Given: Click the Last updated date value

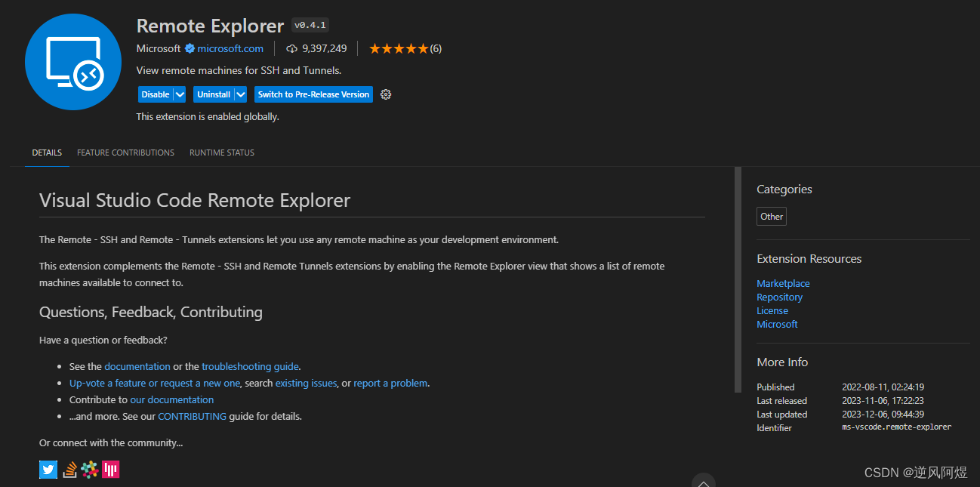Looking at the screenshot, I should [x=883, y=414].
